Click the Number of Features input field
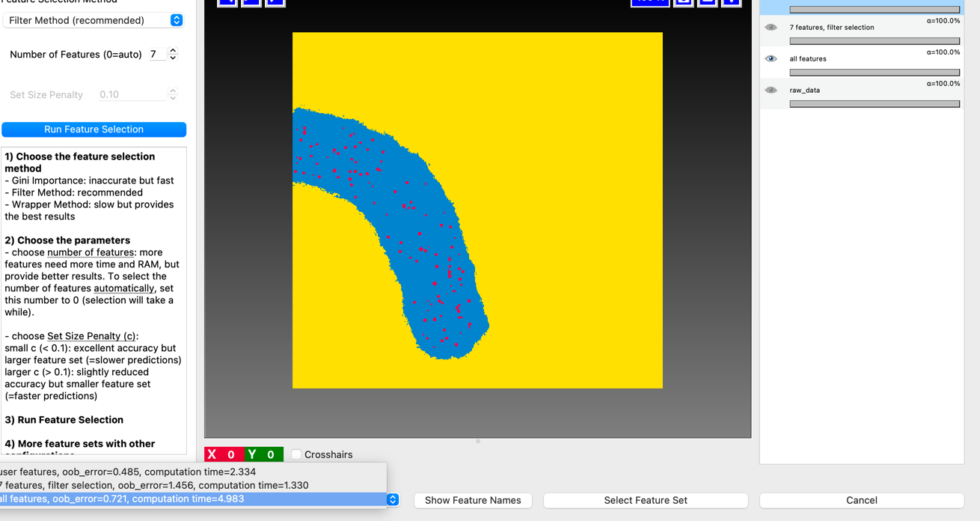Screen dimensions: 980x521 pyautogui.click(x=157, y=55)
